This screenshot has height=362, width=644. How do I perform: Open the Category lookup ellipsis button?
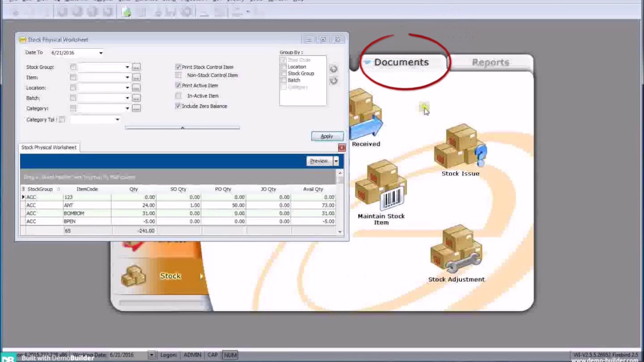(136, 109)
